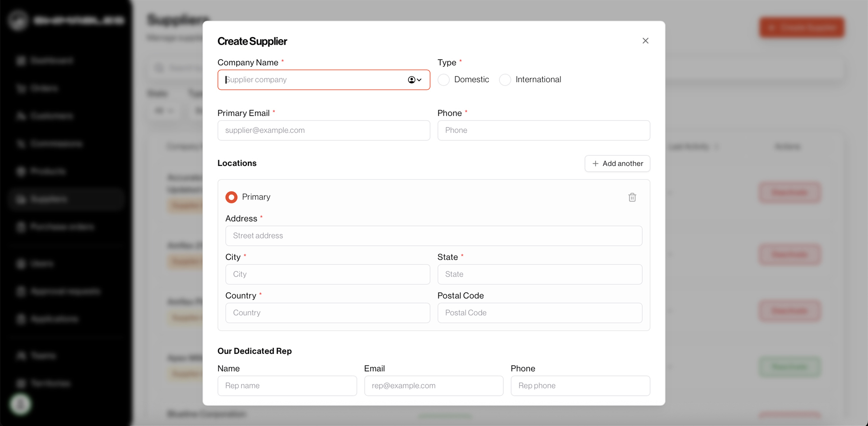Close the Create Supplier dialog
The image size is (868, 426).
[x=645, y=41]
